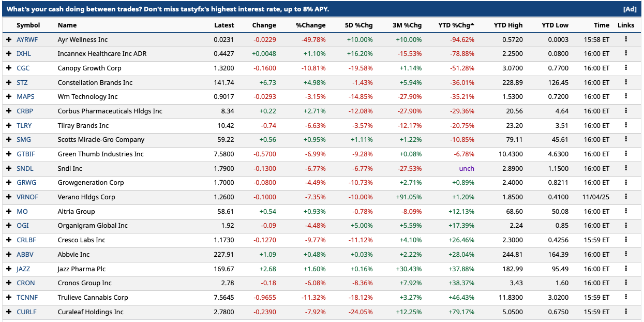The width and height of the screenshot is (644, 322).
Task: Open links menu for Scotts Miracle-Gro row
Action: (626, 139)
